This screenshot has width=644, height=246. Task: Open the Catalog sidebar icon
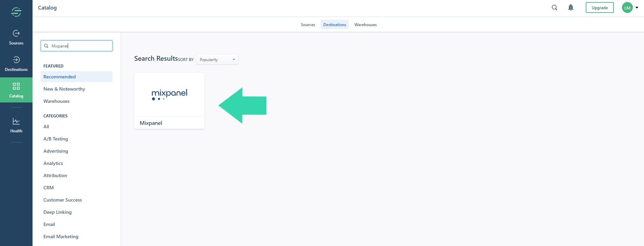point(16,90)
